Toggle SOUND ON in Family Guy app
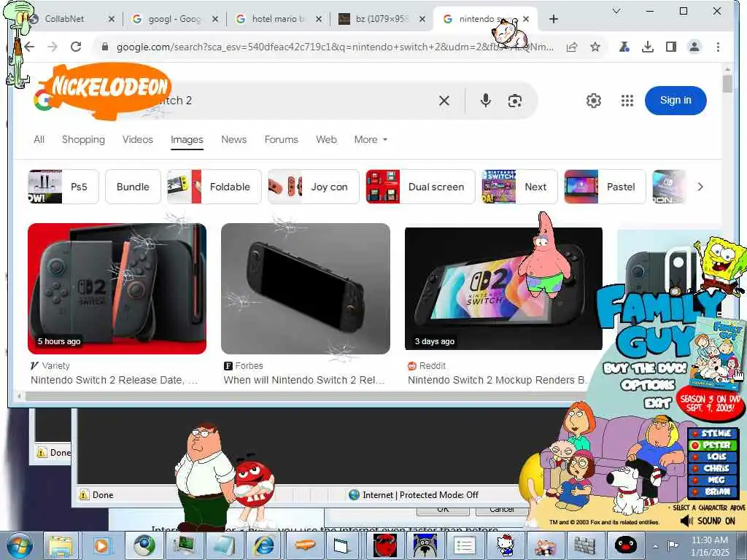This screenshot has width=747, height=560. (x=708, y=521)
